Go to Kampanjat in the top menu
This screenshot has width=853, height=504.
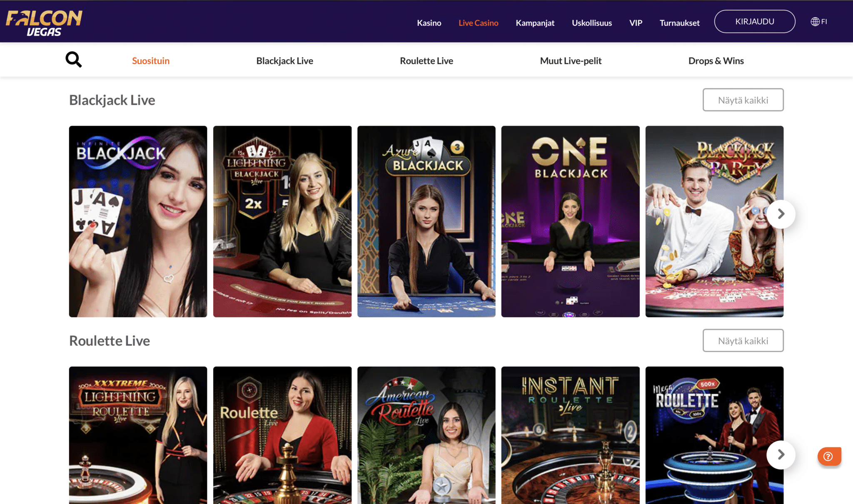(535, 23)
